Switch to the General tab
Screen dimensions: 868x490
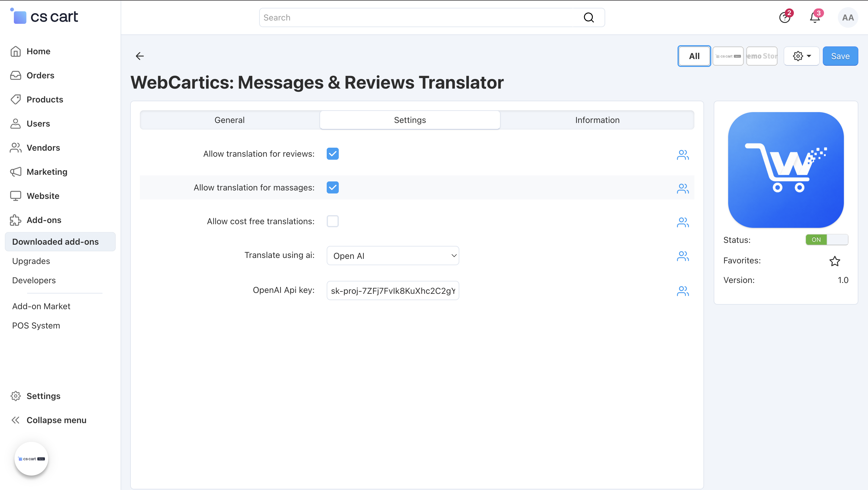click(229, 120)
